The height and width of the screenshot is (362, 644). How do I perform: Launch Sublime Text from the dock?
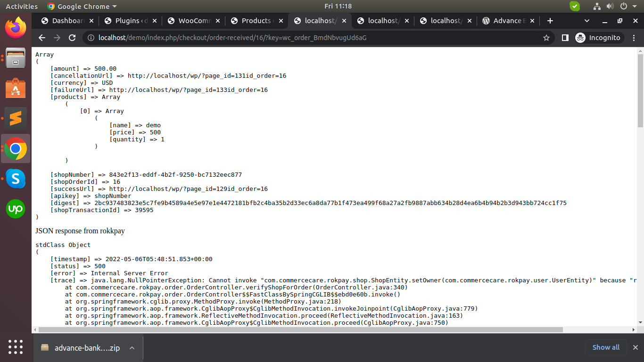16,118
